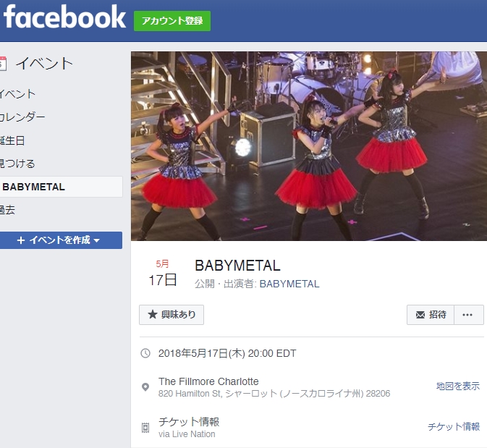Open 誕生日 in the sidebar
The height and width of the screenshot is (448, 487).
pyautogui.click(x=12, y=140)
